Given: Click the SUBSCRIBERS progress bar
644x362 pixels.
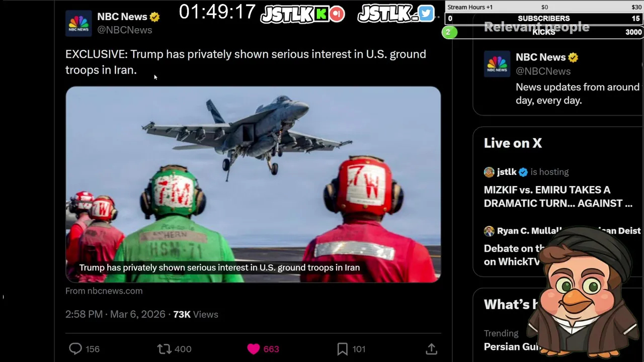Looking at the screenshot, I should click(x=544, y=18).
